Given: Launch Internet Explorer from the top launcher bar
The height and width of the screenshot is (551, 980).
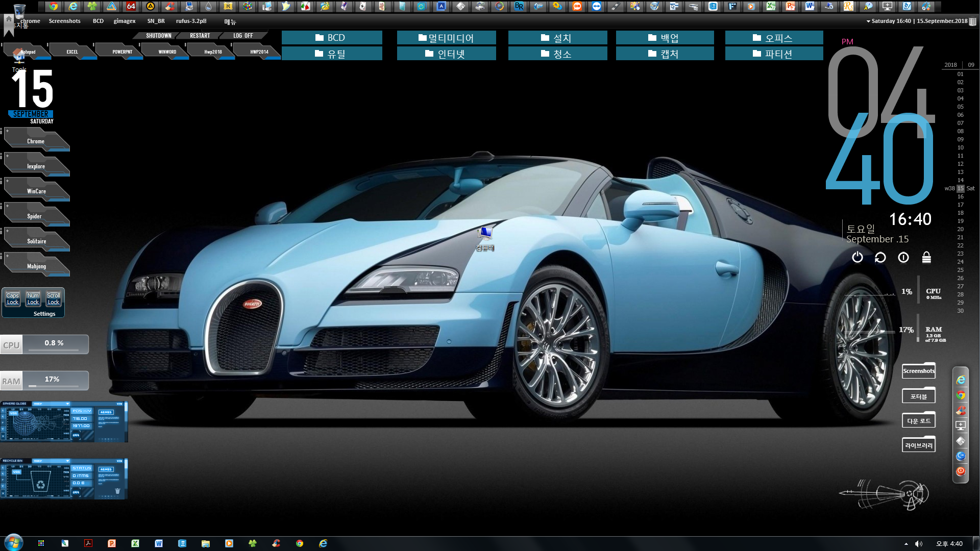Looking at the screenshot, I should pos(73,6).
